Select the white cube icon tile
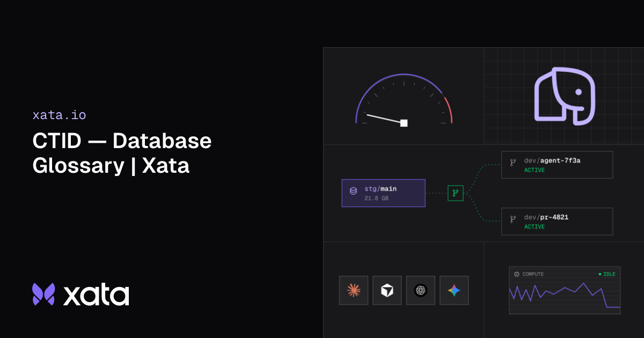This screenshot has height=338, width=644. (387, 290)
